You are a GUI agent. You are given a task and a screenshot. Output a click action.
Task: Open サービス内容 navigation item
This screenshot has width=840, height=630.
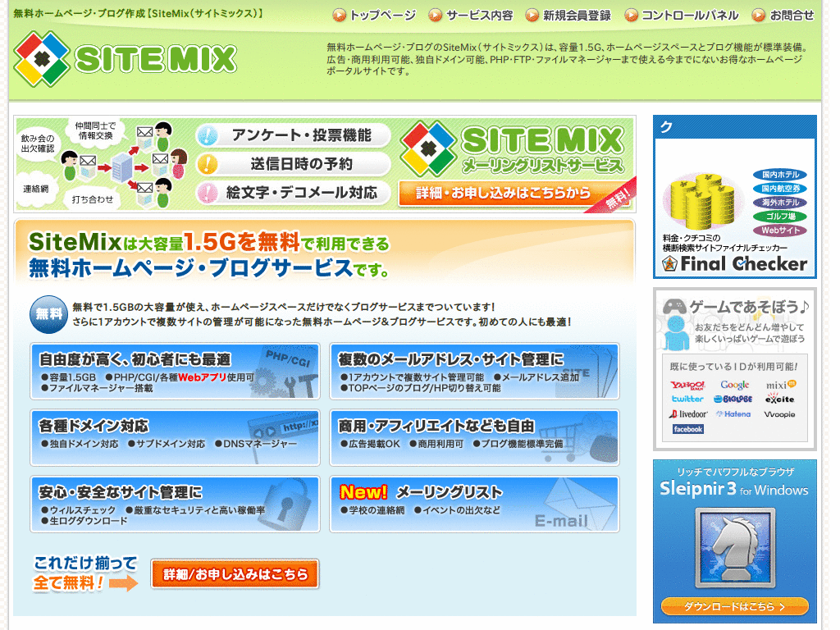coord(471,16)
